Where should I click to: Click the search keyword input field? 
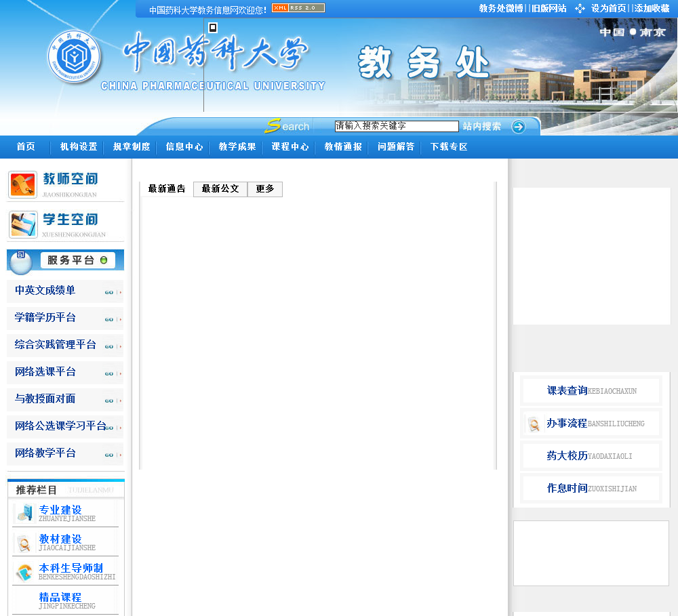397,126
